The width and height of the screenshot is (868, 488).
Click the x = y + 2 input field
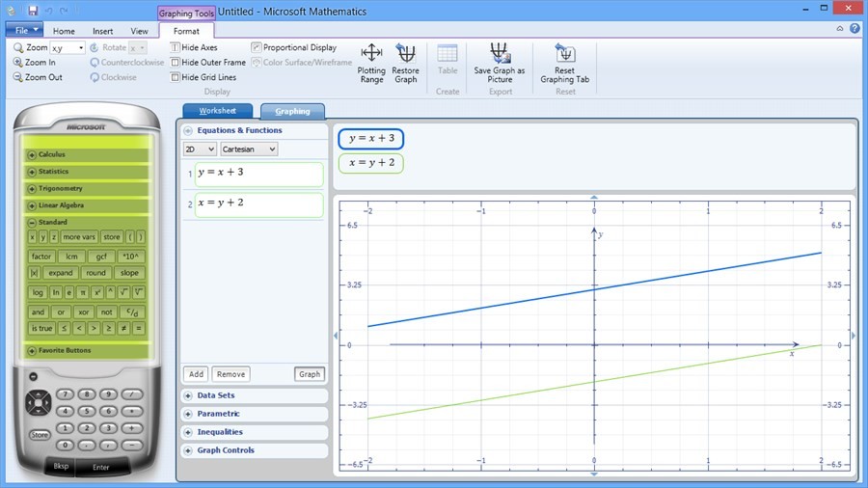pos(258,204)
